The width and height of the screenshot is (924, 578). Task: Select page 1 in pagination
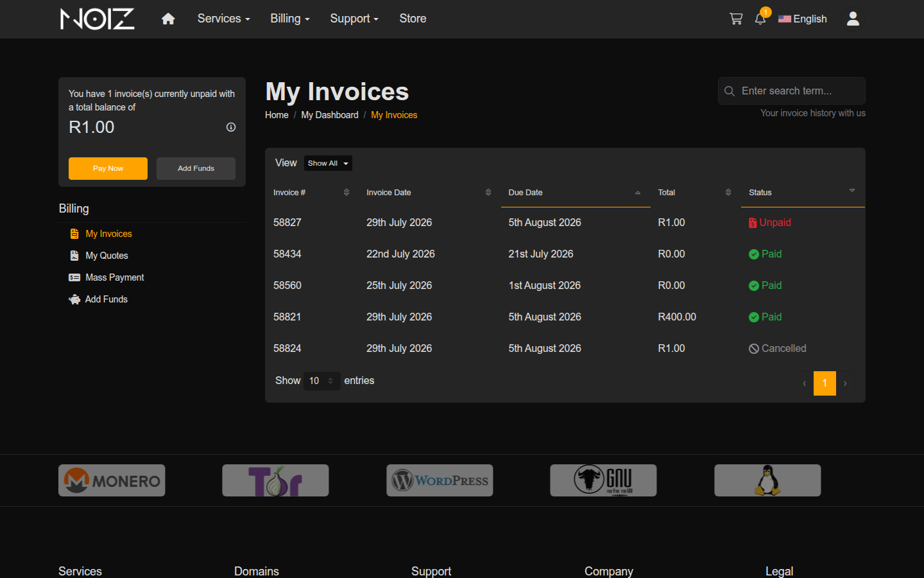point(825,383)
